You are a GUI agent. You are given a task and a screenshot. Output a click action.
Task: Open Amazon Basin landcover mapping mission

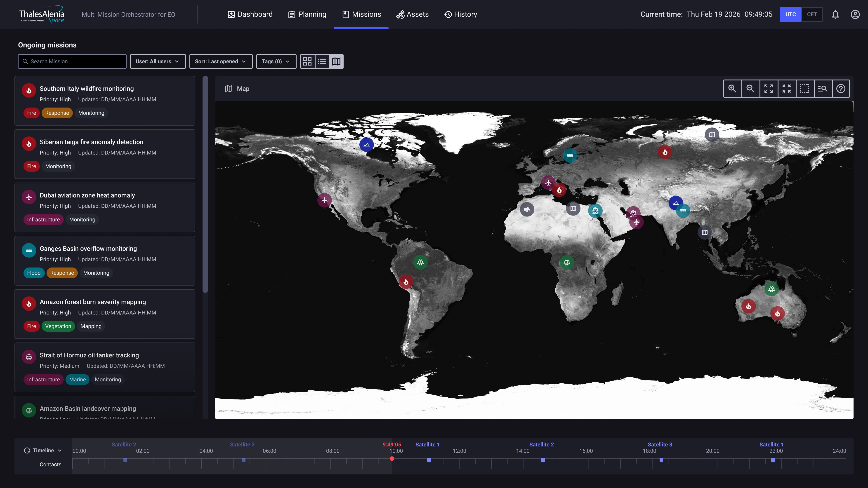[105, 408]
